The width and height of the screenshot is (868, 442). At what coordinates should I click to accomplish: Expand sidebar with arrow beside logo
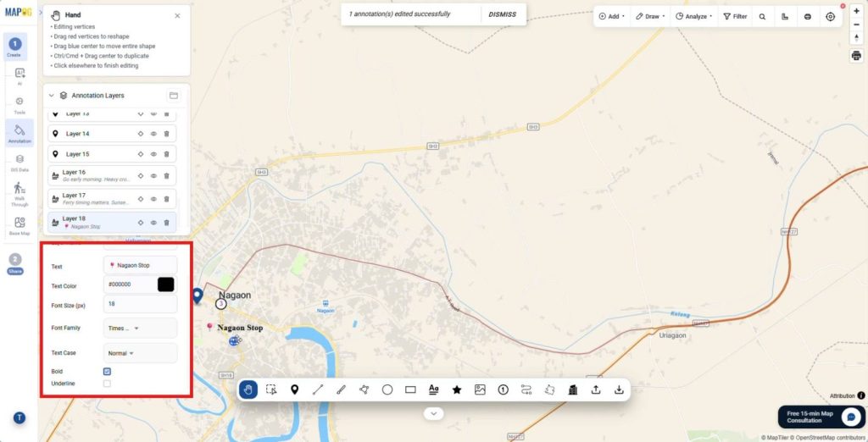[41, 12]
